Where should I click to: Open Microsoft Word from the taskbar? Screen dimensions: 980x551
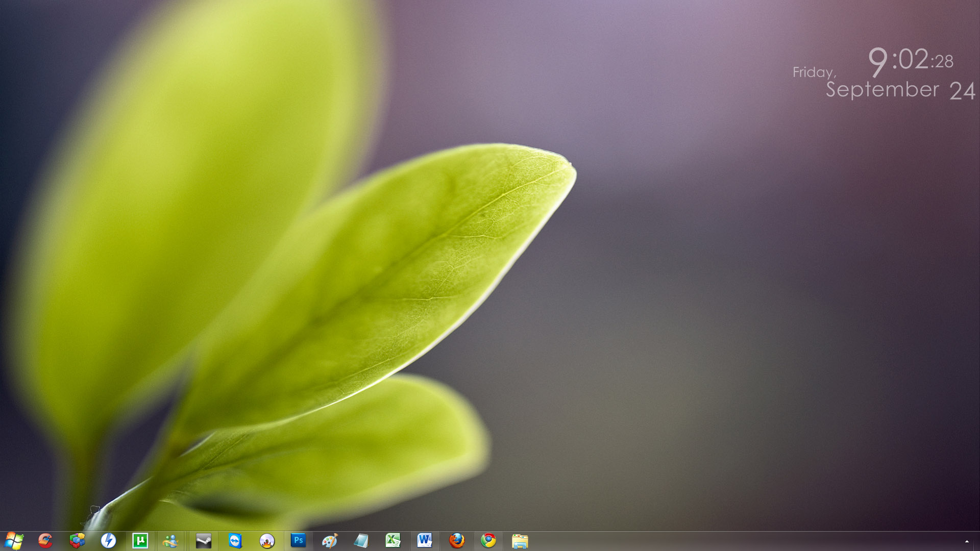425,540
